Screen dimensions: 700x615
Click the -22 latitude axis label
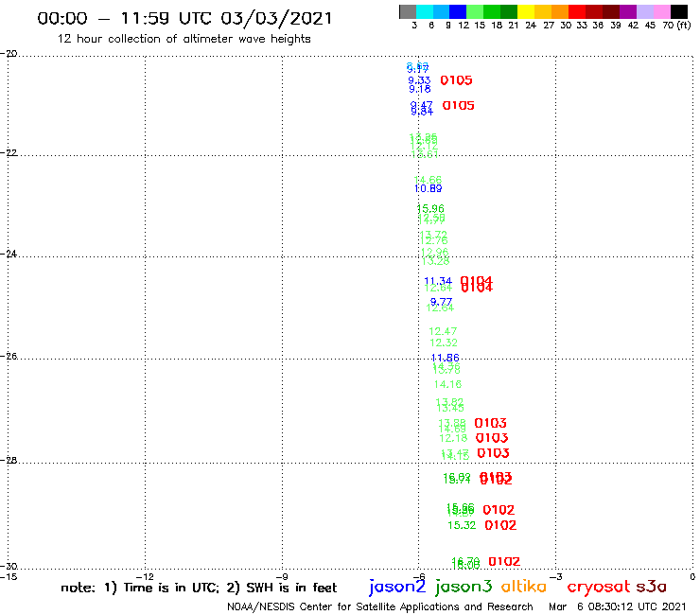[x=9, y=152]
